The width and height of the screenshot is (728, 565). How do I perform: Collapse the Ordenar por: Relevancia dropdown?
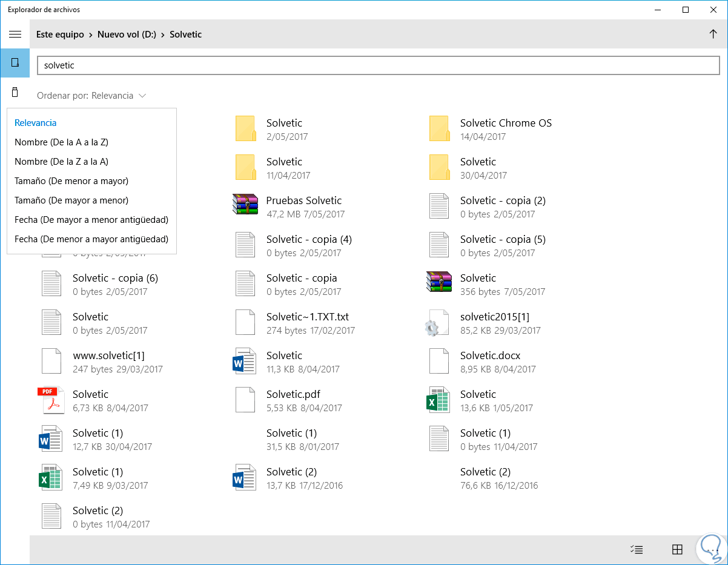pyautogui.click(x=91, y=96)
